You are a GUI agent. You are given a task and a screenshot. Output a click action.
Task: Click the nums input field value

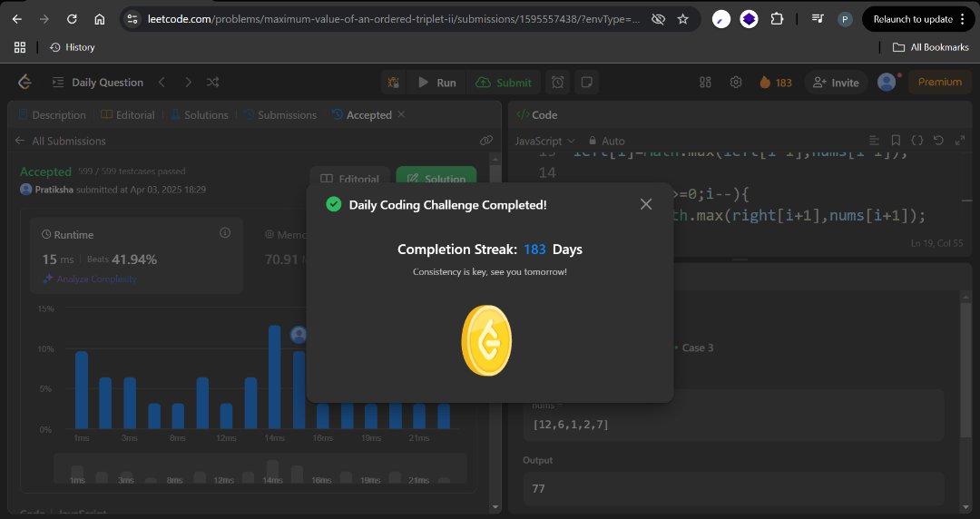click(x=571, y=425)
